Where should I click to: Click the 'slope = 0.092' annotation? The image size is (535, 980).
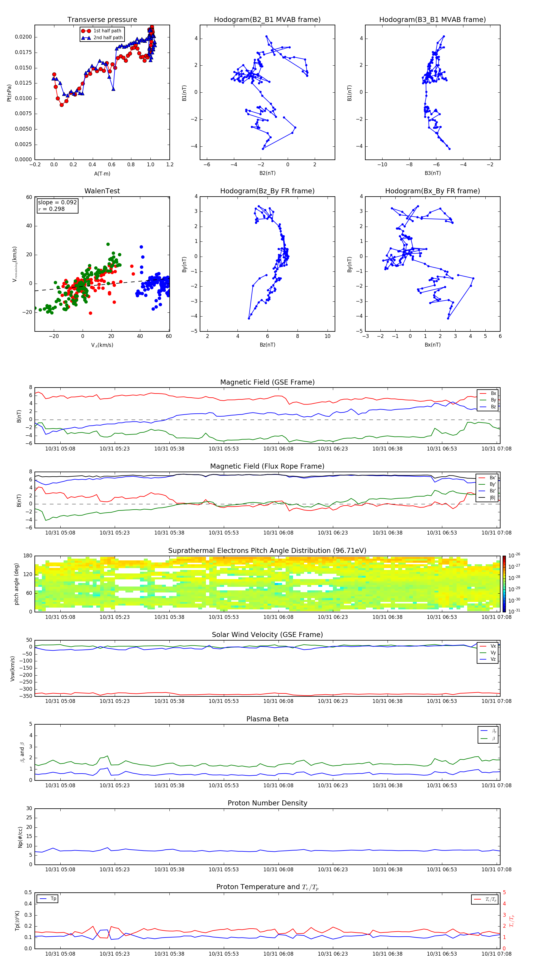pos(57,203)
